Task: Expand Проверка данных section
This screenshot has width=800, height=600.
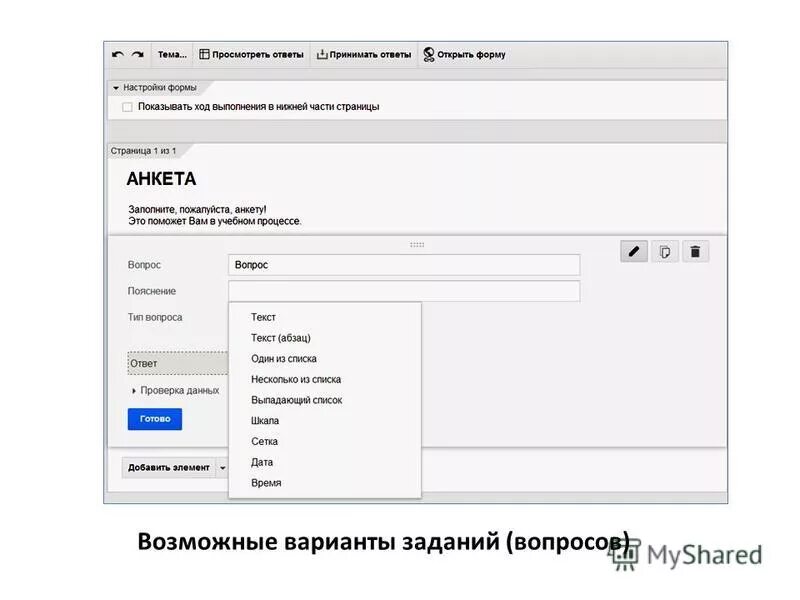Action: click(176, 390)
